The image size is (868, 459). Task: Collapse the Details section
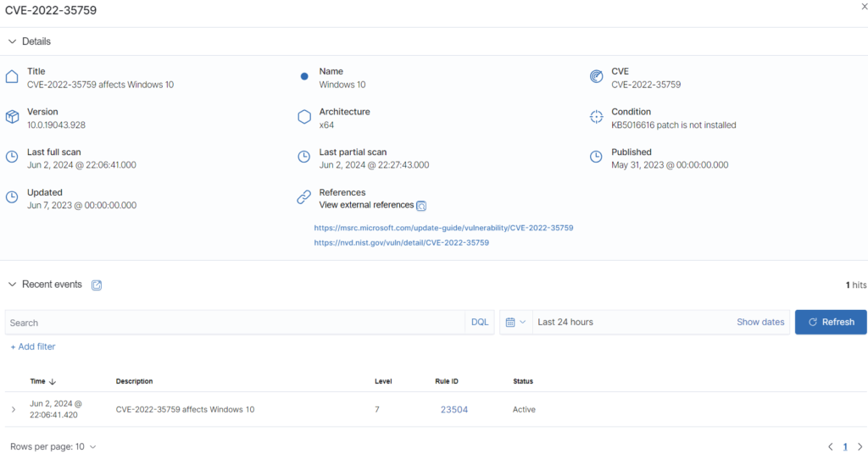[13, 41]
